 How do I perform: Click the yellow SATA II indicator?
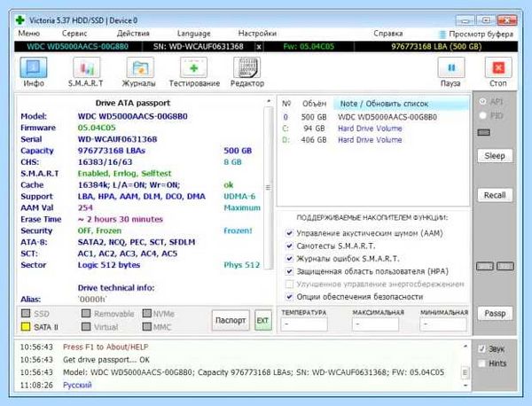pos(26,327)
